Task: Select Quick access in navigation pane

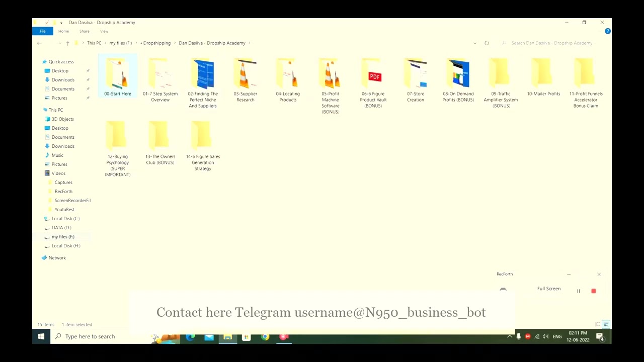Action: click(61, 62)
